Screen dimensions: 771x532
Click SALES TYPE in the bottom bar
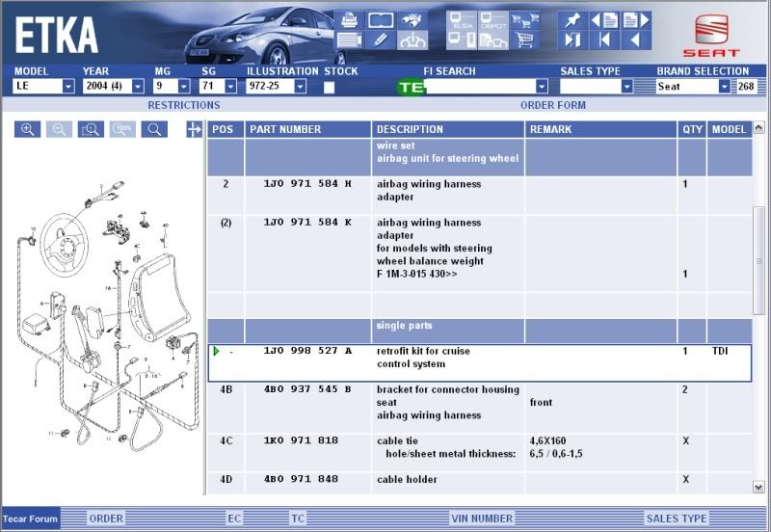tap(677, 519)
